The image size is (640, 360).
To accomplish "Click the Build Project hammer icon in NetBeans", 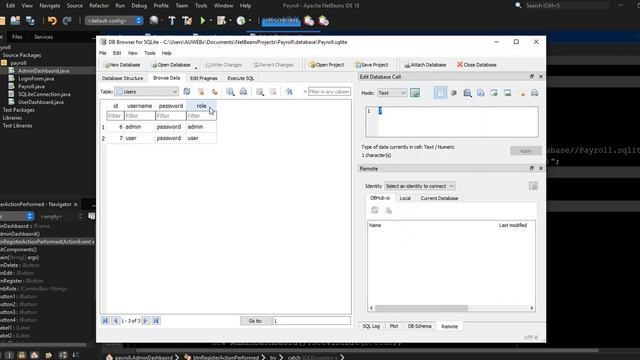I will tap(172, 20).
